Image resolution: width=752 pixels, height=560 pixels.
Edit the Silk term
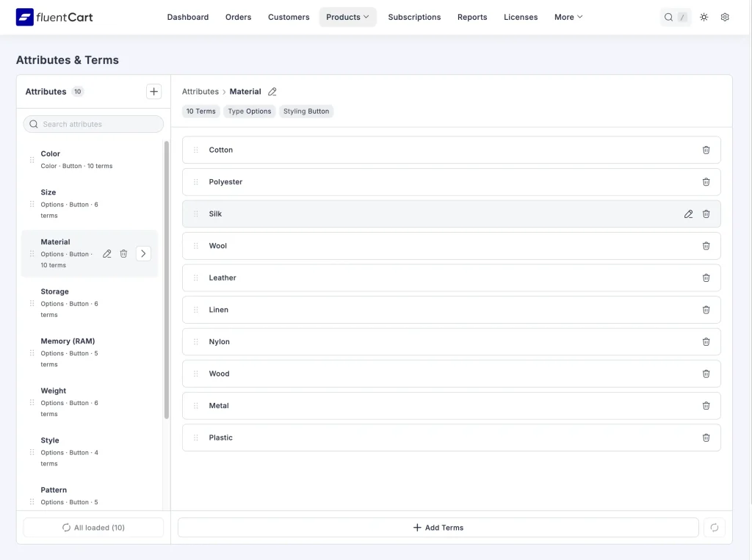coord(688,214)
